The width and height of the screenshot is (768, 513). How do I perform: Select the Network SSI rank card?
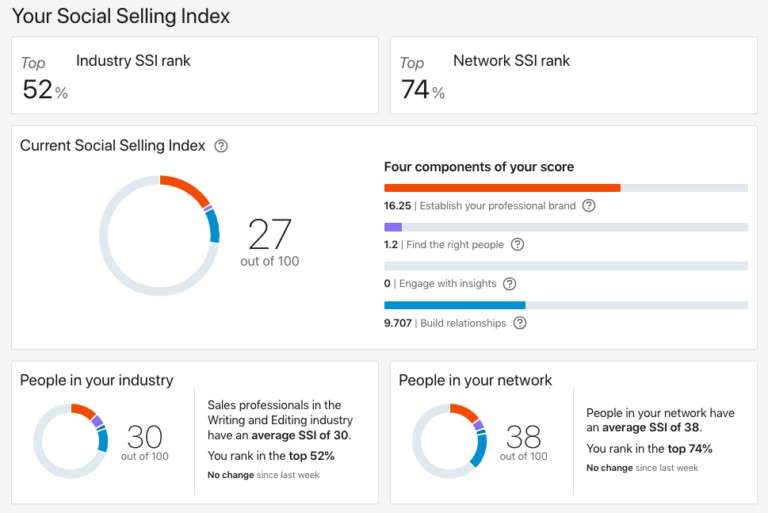[x=573, y=75]
